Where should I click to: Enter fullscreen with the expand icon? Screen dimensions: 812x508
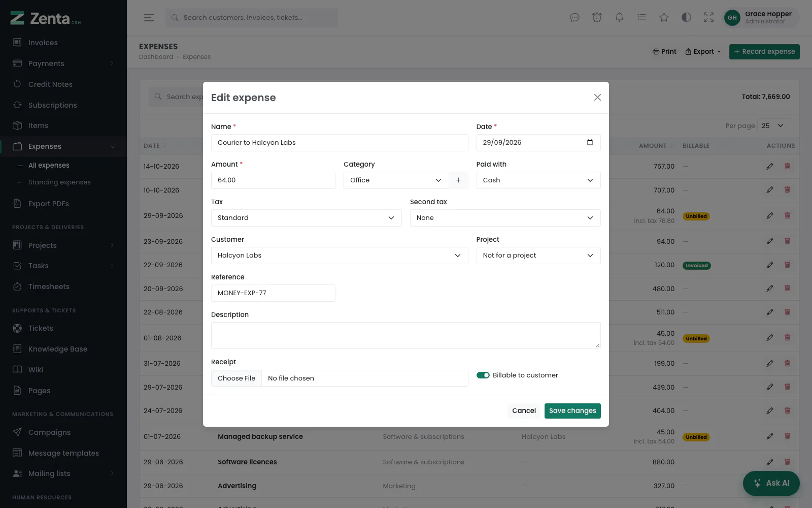point(708,18)
